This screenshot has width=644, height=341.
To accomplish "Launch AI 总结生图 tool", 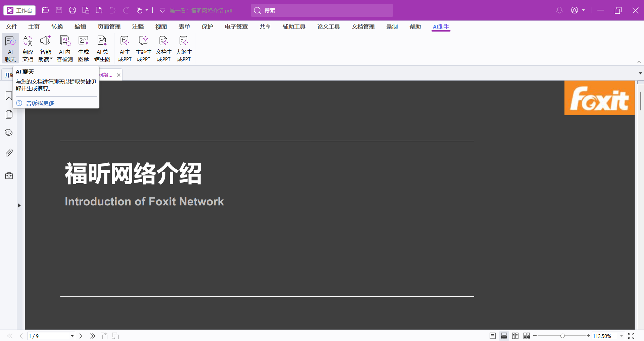I will pyautogui.click(x=102, y=49).
